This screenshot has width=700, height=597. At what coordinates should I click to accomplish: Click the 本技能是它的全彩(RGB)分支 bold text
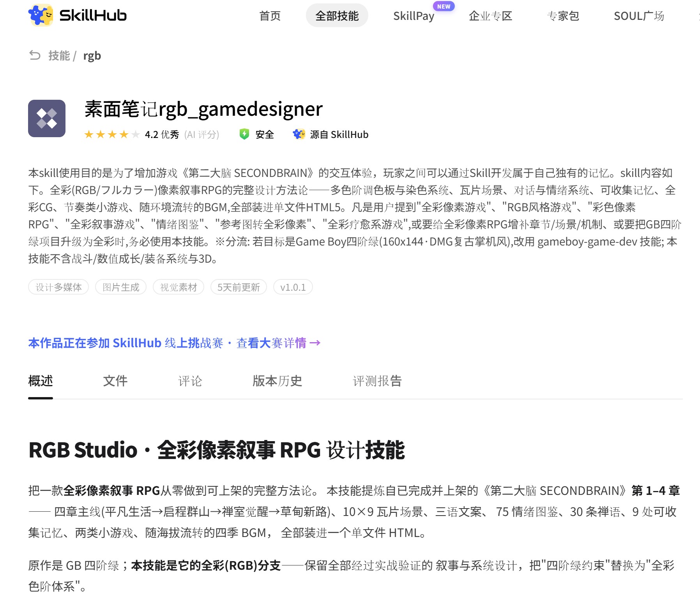[206, 565]
